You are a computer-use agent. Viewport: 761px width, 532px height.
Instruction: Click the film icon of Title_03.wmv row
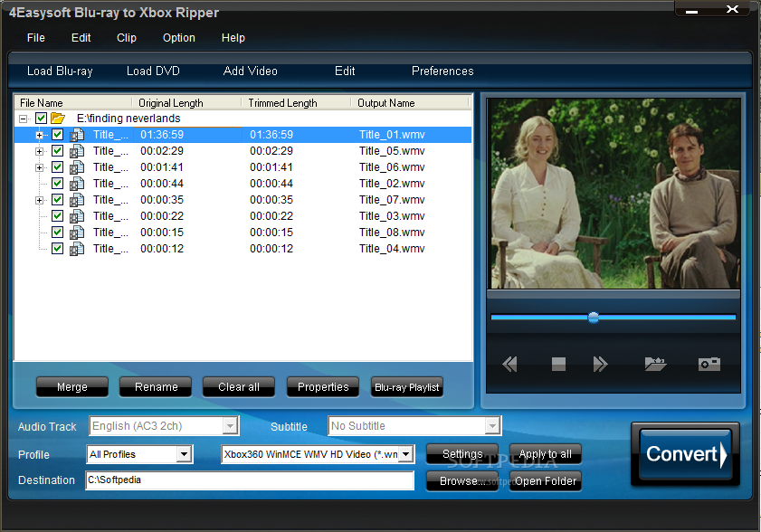(77, 216)
